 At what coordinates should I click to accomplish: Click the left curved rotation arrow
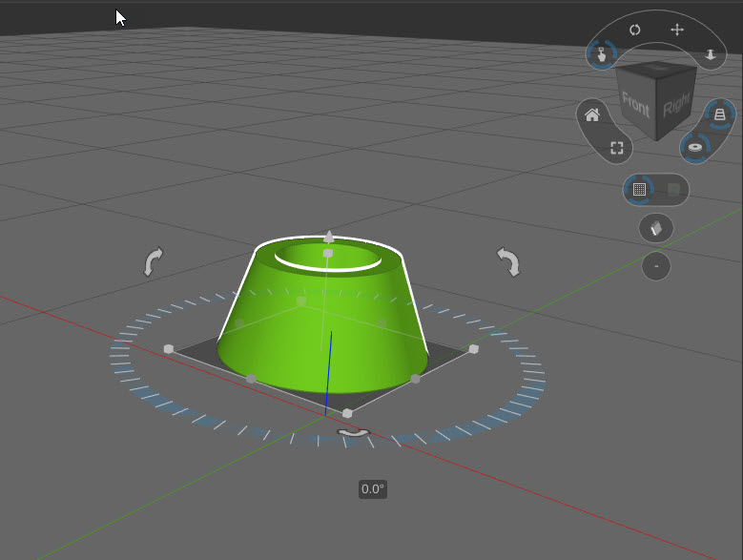tap(153, 261)
